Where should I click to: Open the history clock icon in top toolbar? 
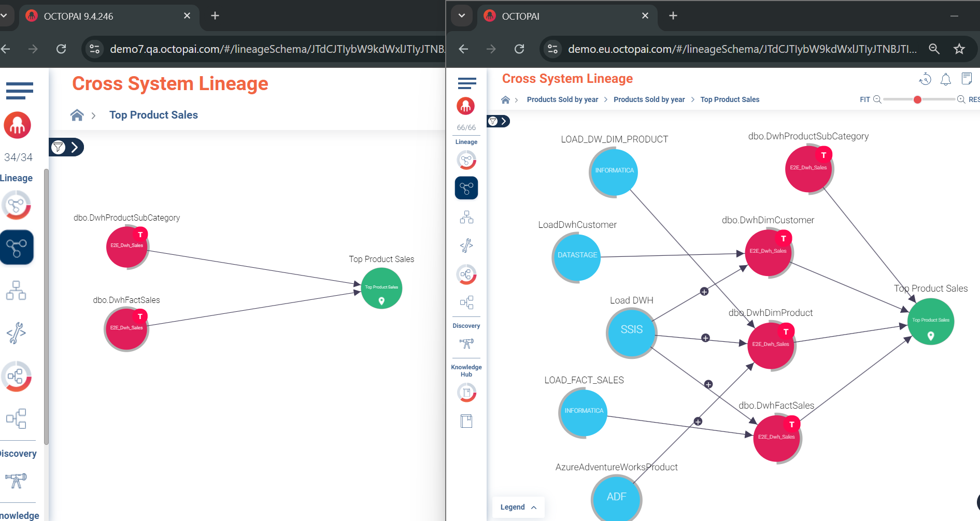point(925,79)
